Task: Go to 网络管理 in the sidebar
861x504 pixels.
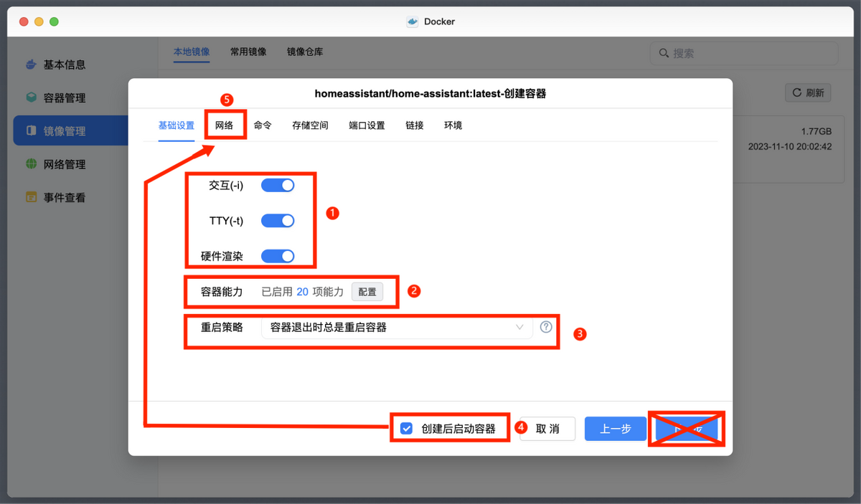Action: point(56,164)
